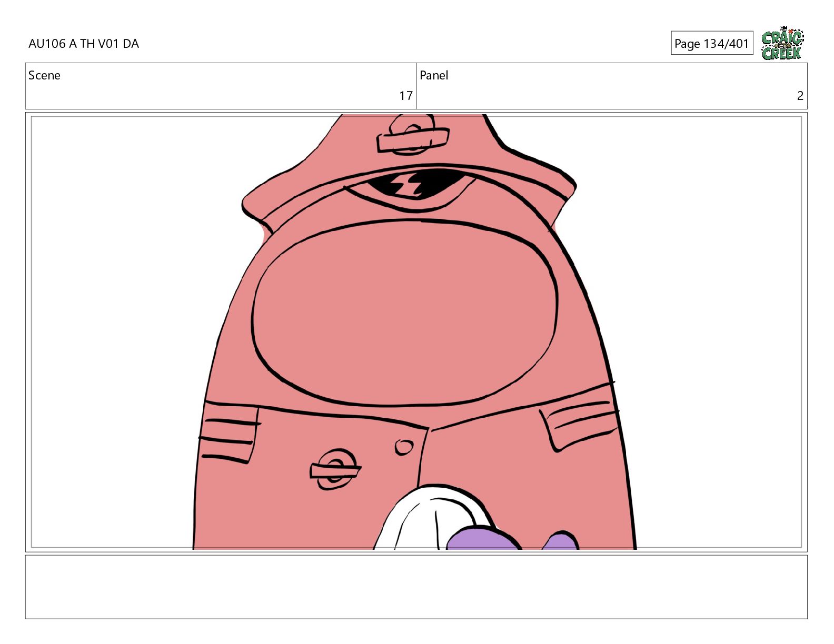Viewport: 834px width, 644px height.
Task: Click the Craig of the Creek logo
Action: click(782, 43)
